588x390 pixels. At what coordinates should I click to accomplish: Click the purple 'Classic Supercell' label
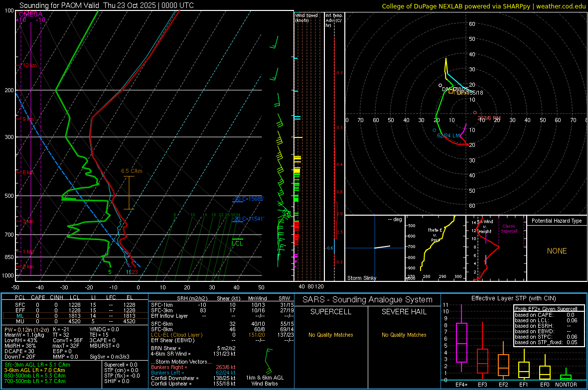coord(509,229)
